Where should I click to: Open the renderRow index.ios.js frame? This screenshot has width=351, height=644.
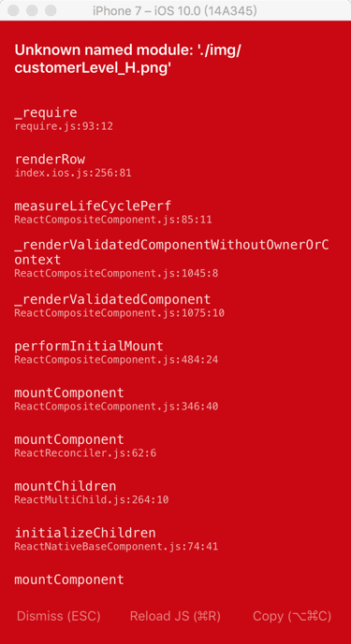pos(175,165)
